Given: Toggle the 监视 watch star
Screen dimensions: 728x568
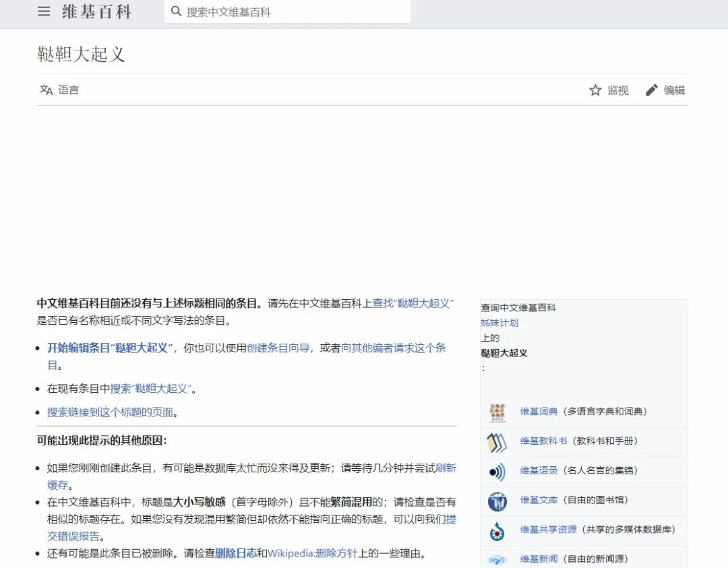Looking at the screenshot, I should tap(596, 89).
